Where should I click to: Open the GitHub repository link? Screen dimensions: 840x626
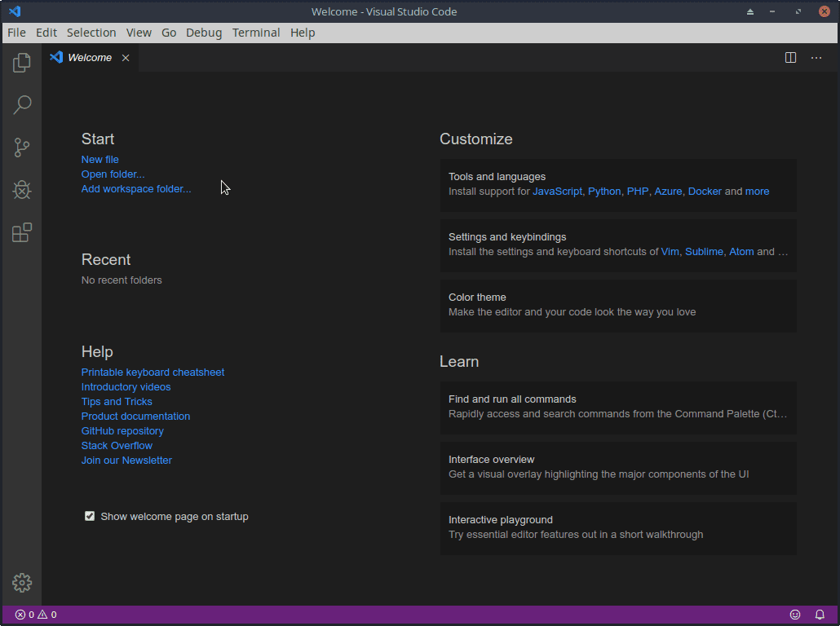[122, 431]
